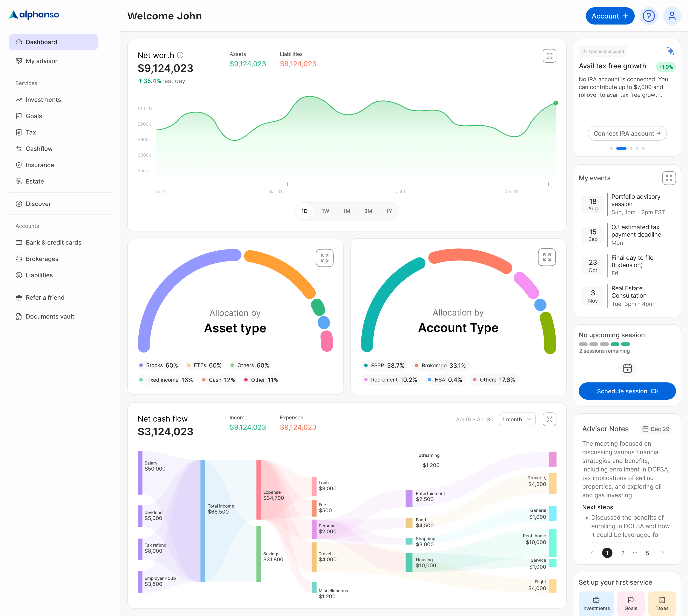Select the Goals service tile
This screenshot has width=688, height=616.
tap(631, 604)
